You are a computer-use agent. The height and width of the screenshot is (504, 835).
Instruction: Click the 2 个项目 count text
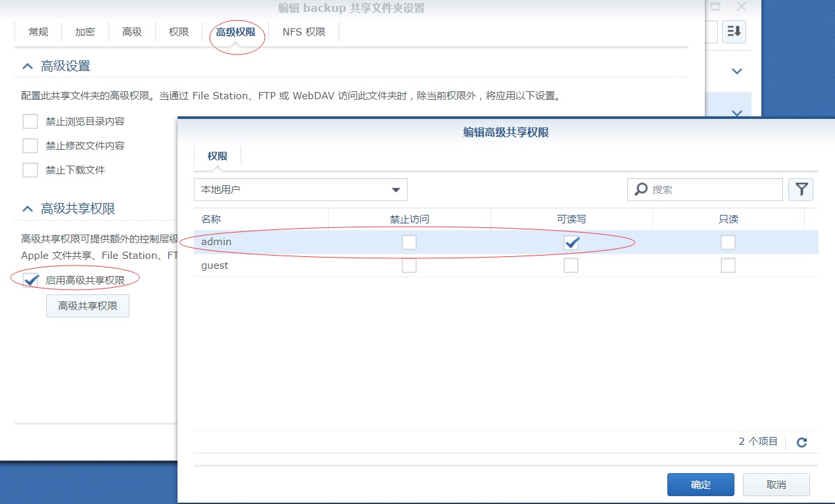click(x=758, y=442)
